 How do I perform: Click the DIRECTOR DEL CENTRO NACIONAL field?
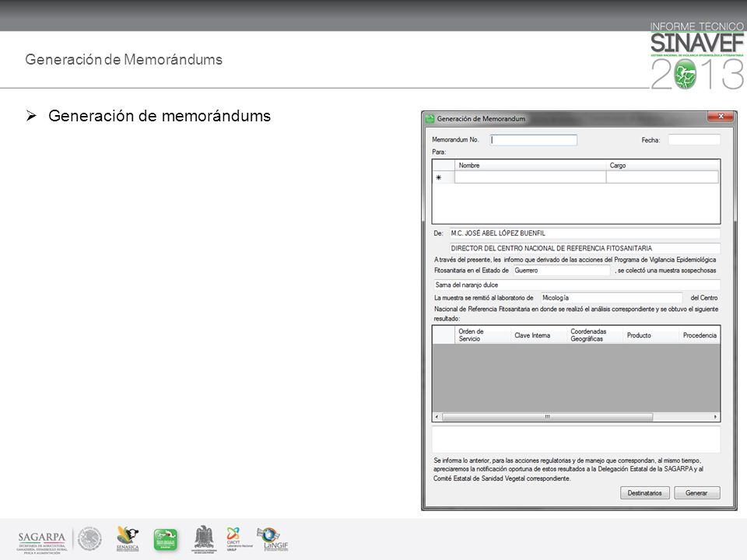[x=584, y=248]
